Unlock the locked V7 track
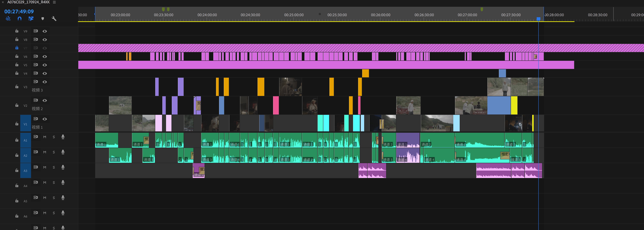The height and width of the screenshot is (230, 644). pos(17,48)
